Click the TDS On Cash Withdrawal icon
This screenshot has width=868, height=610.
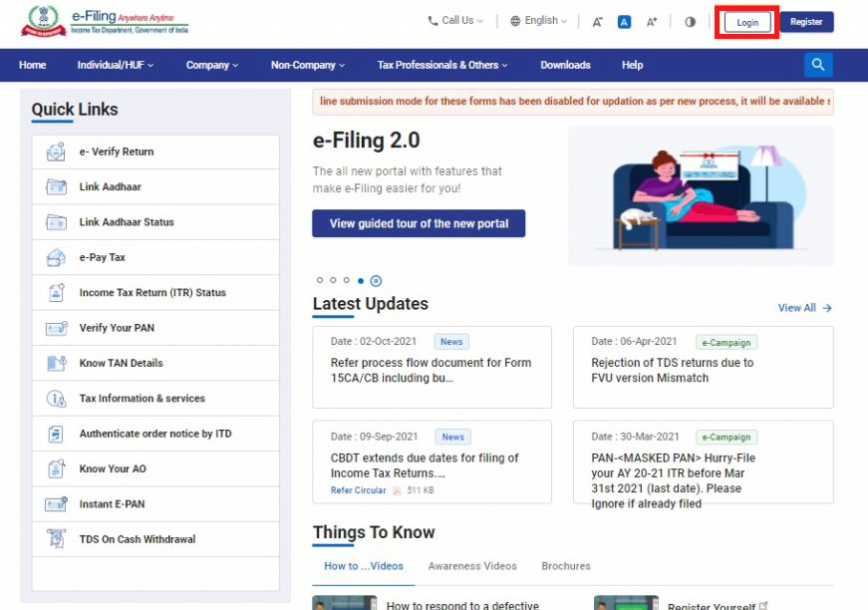coord(56,539)
